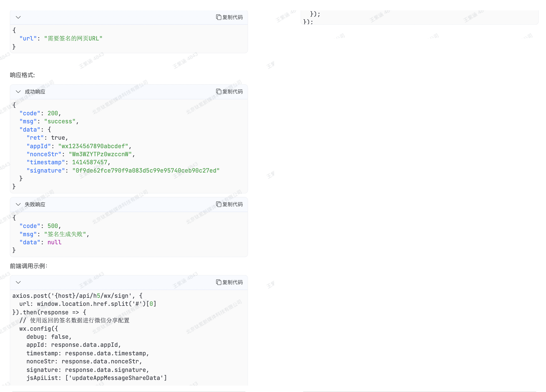The height and width of the screenshot is (392, 546).
Task: Click copy icon in 成功响应 code block
Action: click(218, 92)
